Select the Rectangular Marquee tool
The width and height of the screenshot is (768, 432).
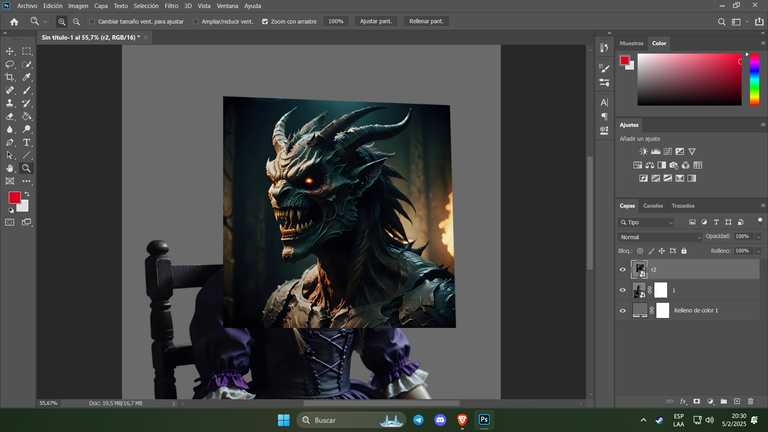(x=26, y=51)
